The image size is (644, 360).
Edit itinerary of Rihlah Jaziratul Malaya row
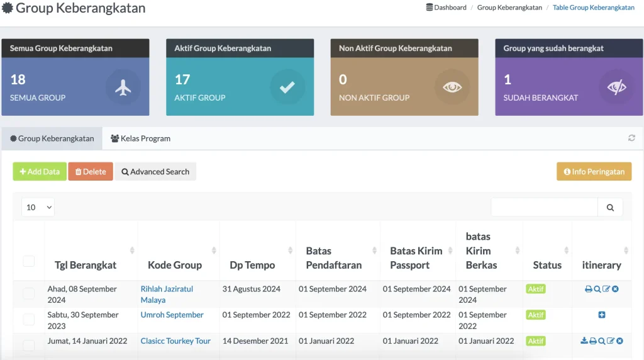[x=606, y=289]
